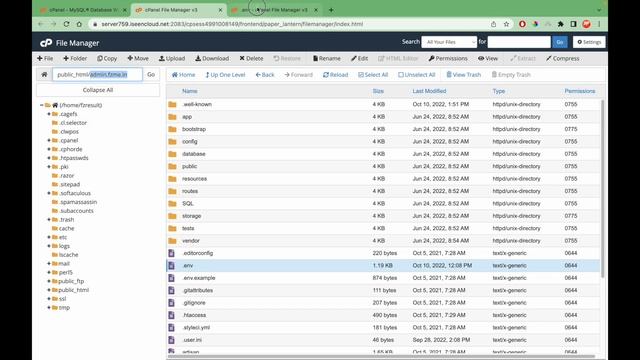Select the SQL folder name
Image resolution: width=640 pixels, height=360 pixels.
188,203
